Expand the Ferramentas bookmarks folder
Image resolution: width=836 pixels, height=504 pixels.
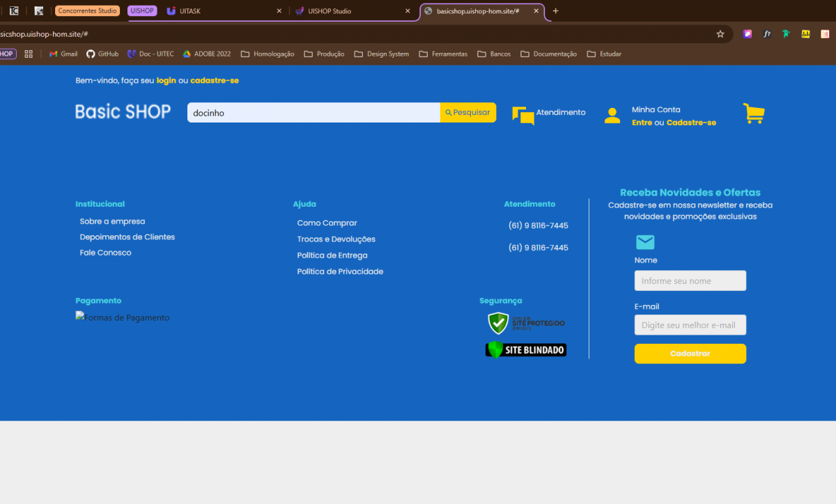pos(443,54)
